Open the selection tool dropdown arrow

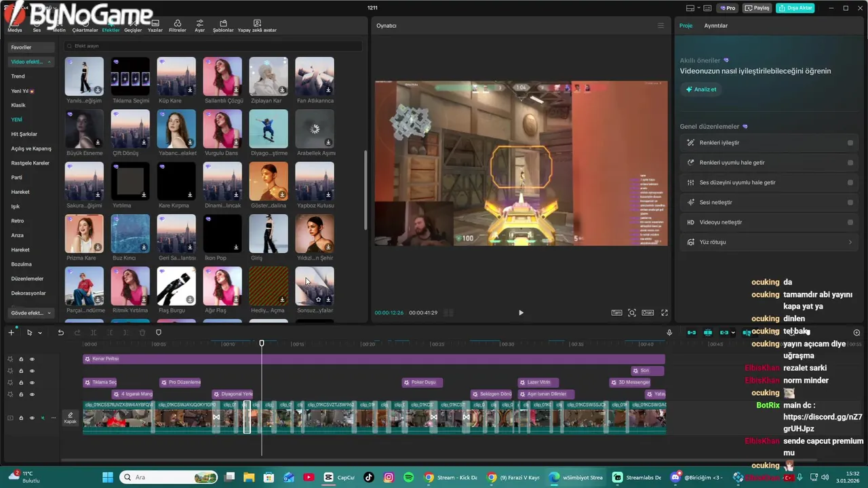tap(39, 332)
